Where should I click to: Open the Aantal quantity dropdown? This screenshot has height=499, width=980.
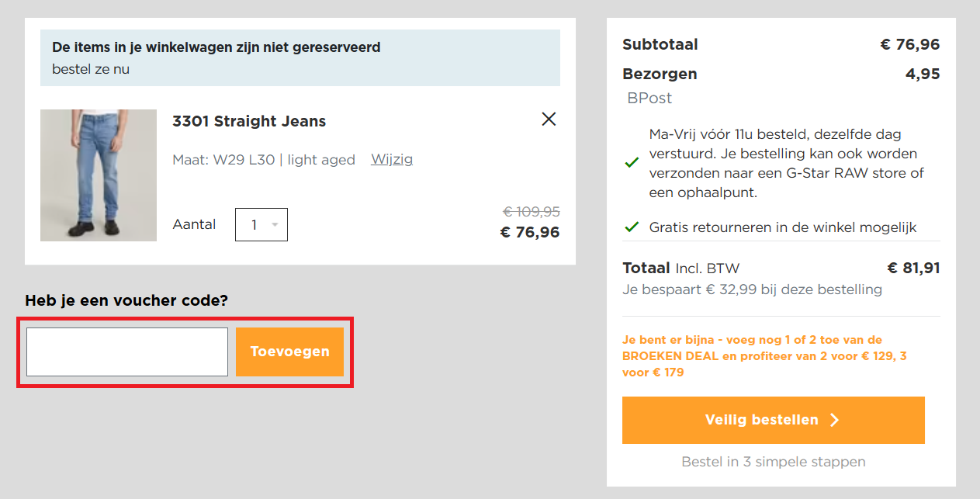[x=261, y=225]
